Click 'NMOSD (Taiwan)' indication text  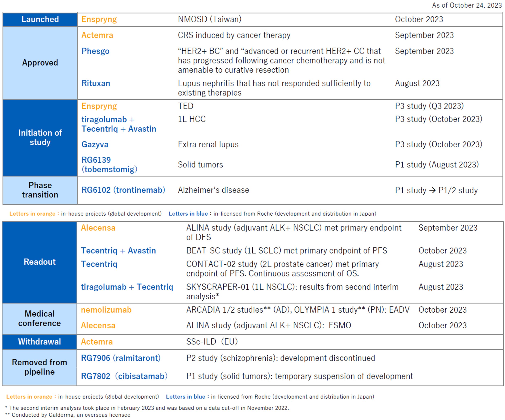[210, 19]
